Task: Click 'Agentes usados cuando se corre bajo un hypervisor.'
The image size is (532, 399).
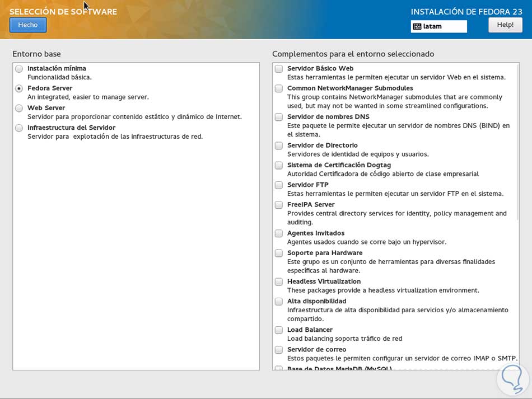Action: (x=367, y=242)
